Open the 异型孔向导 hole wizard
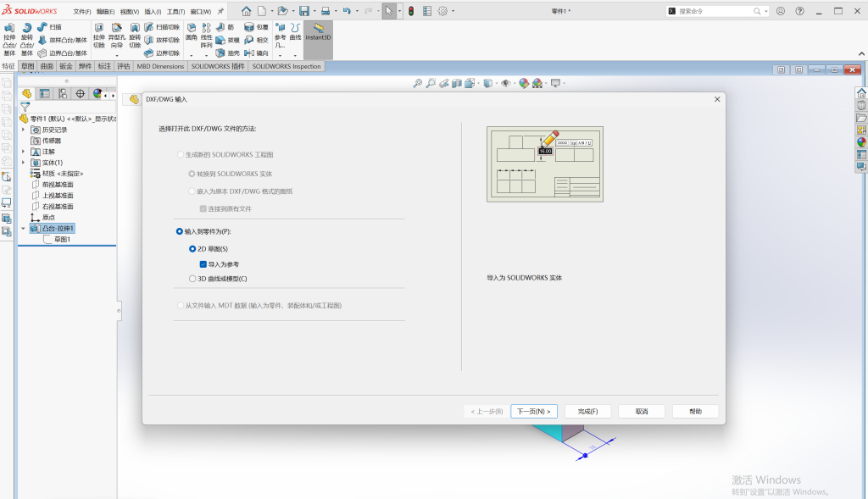The image size is (868, 499). pyautogui.click(x=116, y=36)
